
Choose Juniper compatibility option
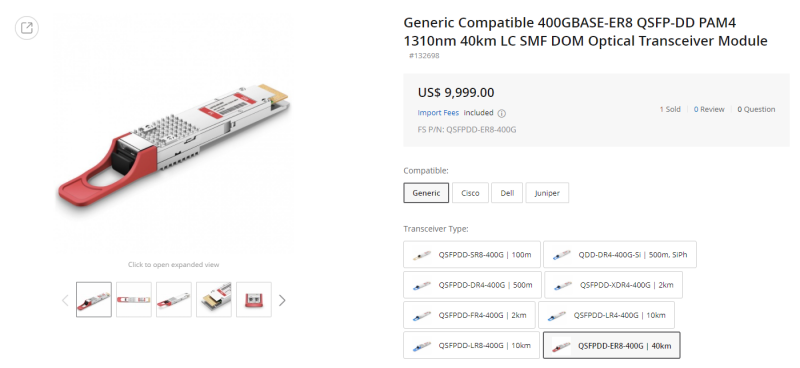click(x=547, y=193)
